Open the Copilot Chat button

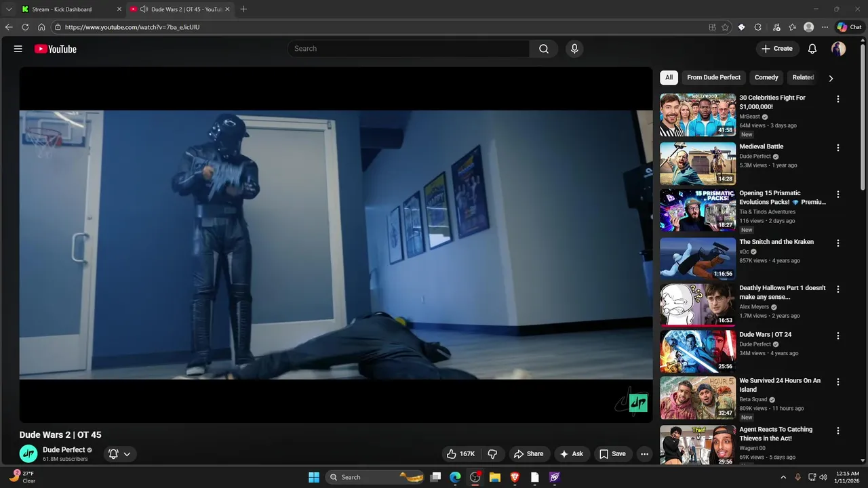[849, 27]
